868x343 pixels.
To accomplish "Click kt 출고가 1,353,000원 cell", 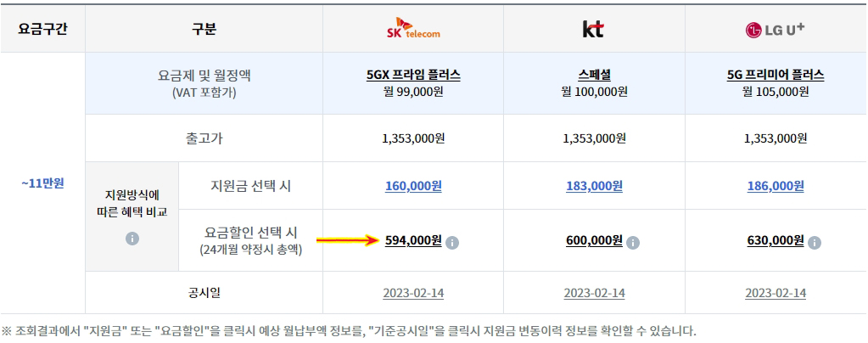I will (594, 138).
